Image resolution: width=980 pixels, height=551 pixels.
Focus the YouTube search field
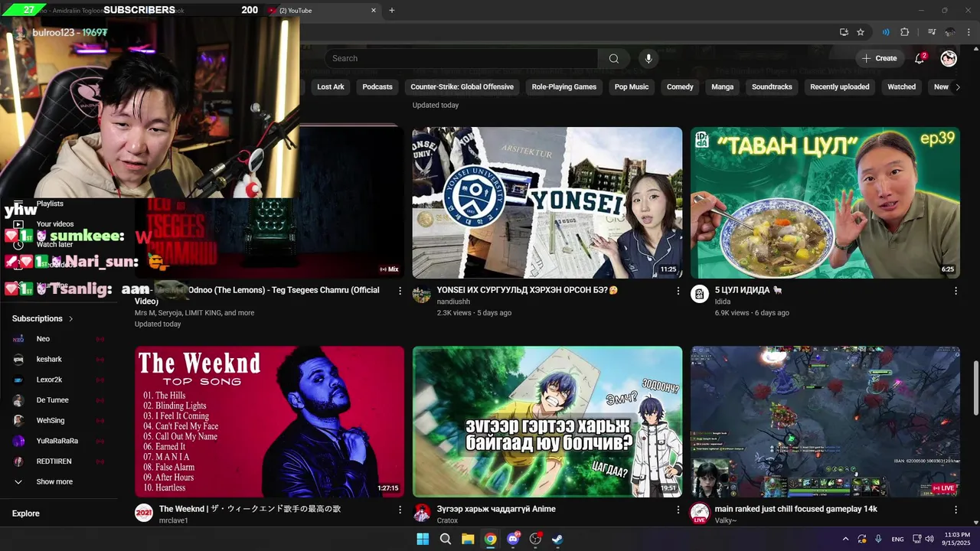(x=461, y=58)
